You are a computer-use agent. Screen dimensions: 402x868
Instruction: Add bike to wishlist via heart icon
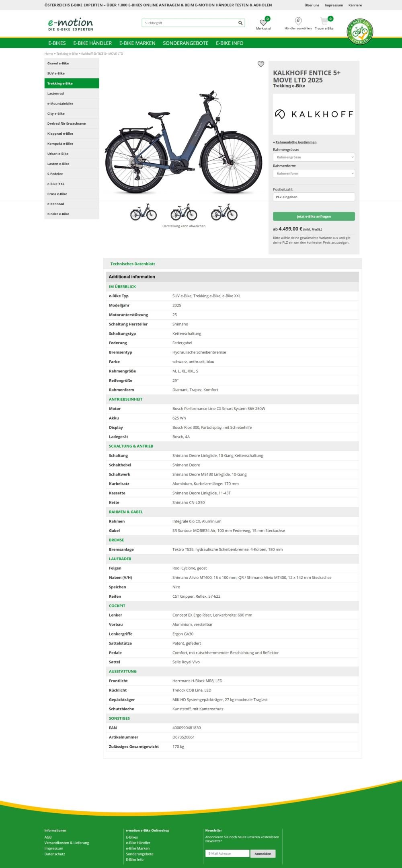(261, 64)
